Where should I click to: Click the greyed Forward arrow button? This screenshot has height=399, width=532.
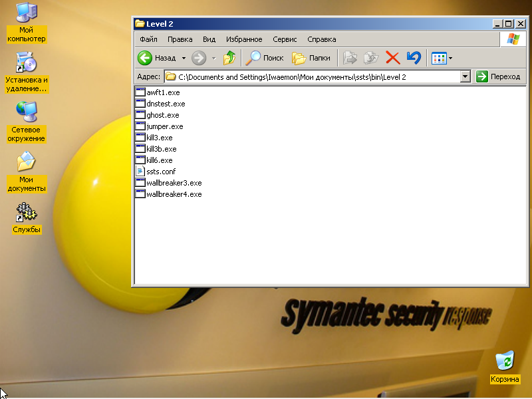(199, 58)
